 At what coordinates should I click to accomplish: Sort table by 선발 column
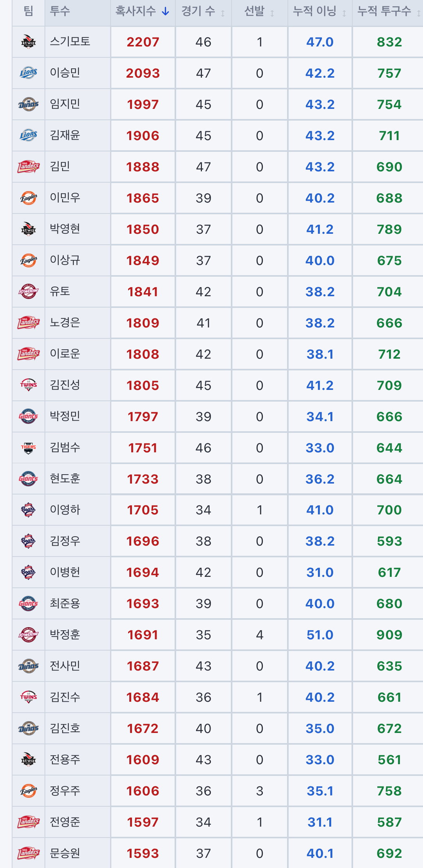click(259, 11)
